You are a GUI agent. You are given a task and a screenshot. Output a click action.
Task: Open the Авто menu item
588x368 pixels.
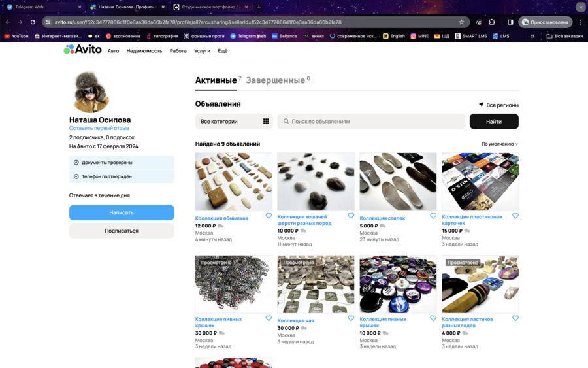pyautogui.click(x=113, y=51)
